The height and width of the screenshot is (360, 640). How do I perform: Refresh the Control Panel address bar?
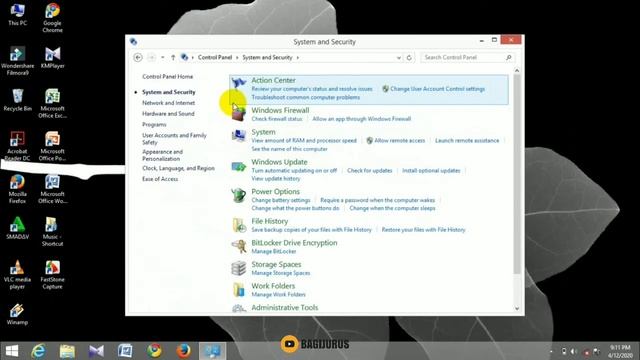(x=409, y=58)
